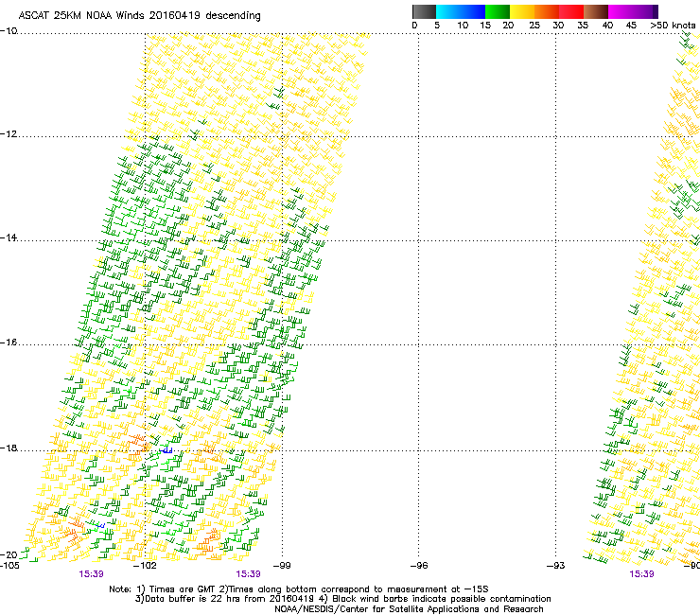700x615 pixels.
Task: Click the -105 longitude axis label
Action: [9, 566]
